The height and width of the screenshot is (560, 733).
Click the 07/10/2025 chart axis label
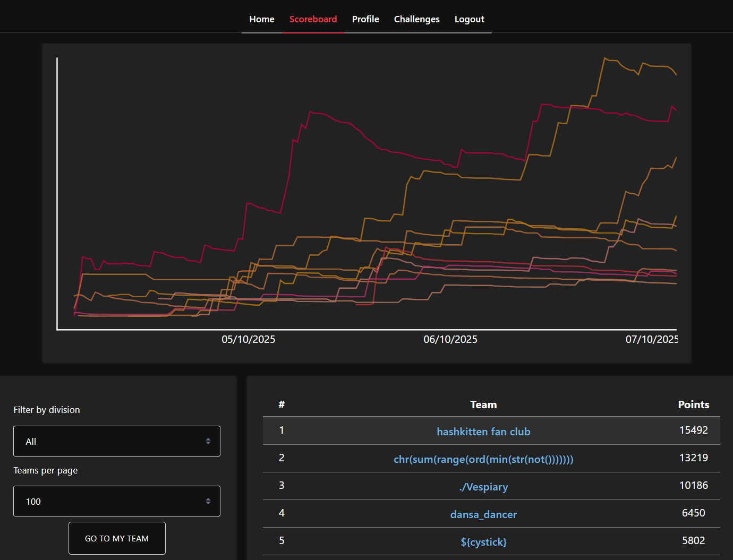click(x=651, y=339)
